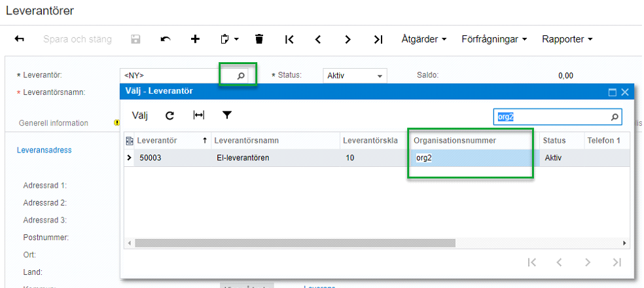Open the Rapporter menu
The image size is (644, 288).
point(567,39)
